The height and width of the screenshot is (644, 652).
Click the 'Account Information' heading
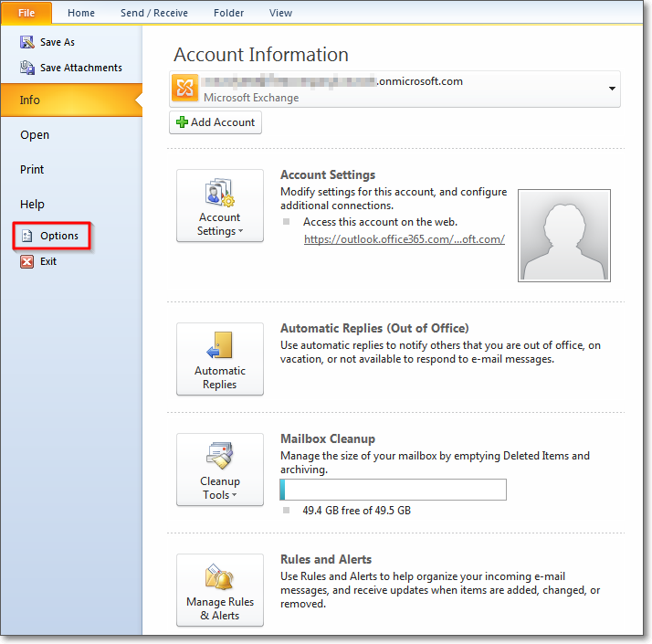(x=261, y=55)
